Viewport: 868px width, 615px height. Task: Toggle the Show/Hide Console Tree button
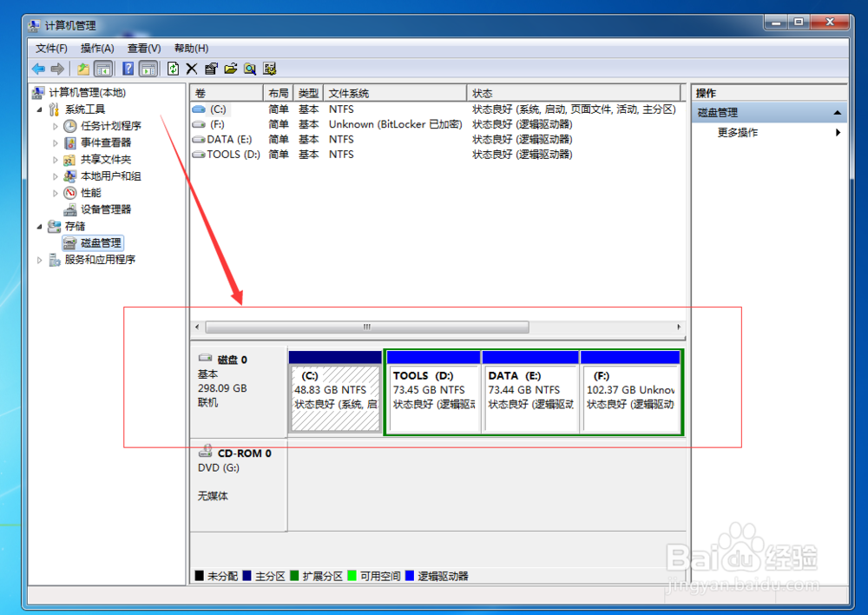click(x=103, y=69)
